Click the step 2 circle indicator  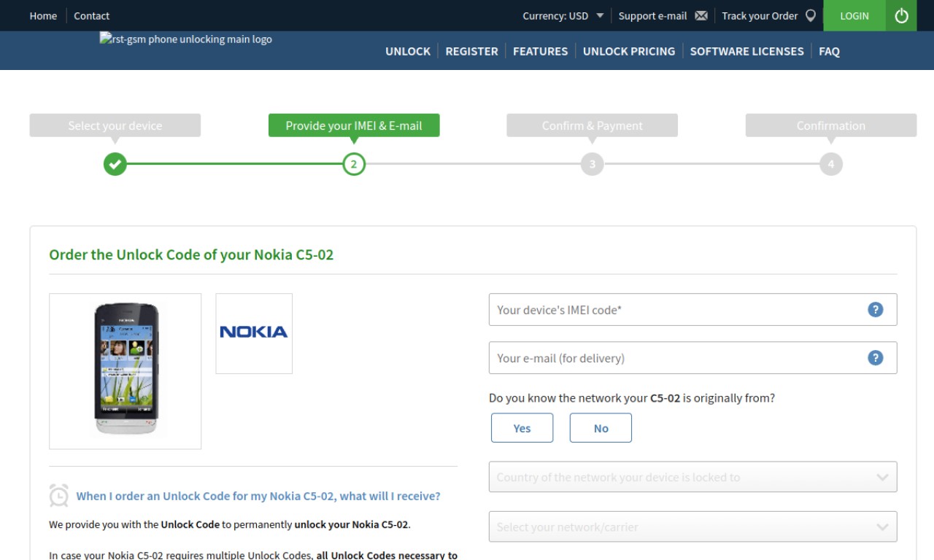click(x=354, y=164)
